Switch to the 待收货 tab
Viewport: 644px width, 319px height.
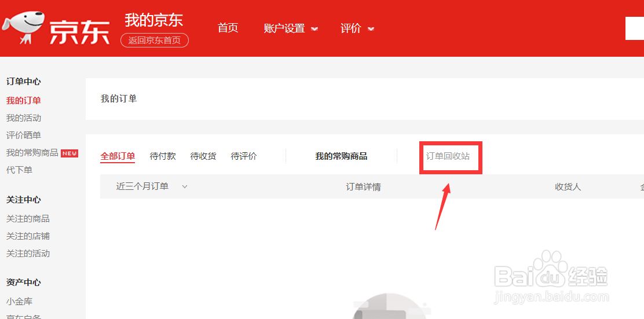203,156
